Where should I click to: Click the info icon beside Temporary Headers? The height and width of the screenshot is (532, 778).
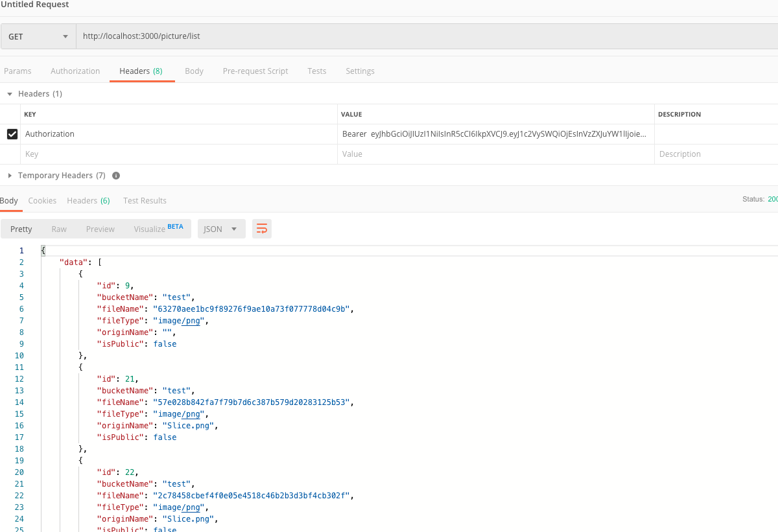(x=115, y=175)
